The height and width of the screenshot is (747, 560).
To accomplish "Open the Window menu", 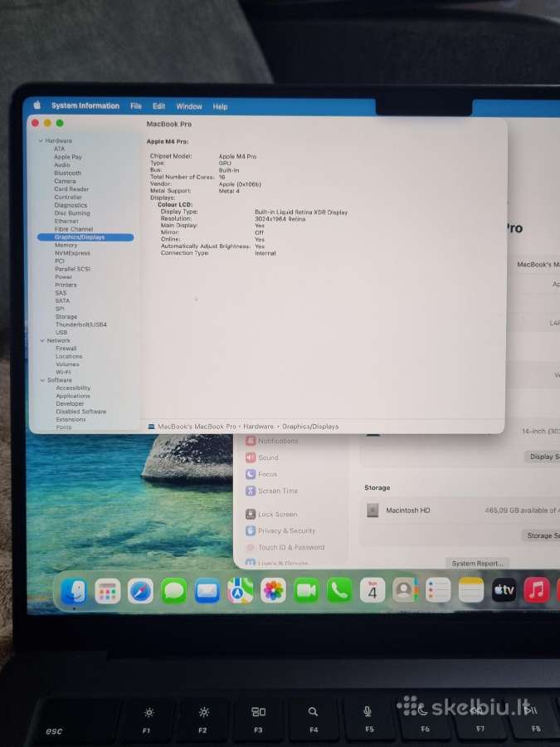I will click(189, 107).
